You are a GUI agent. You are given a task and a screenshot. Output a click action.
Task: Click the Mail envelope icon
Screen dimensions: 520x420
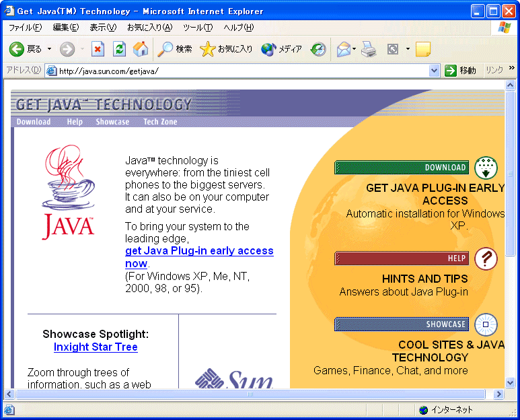(344, 49)
